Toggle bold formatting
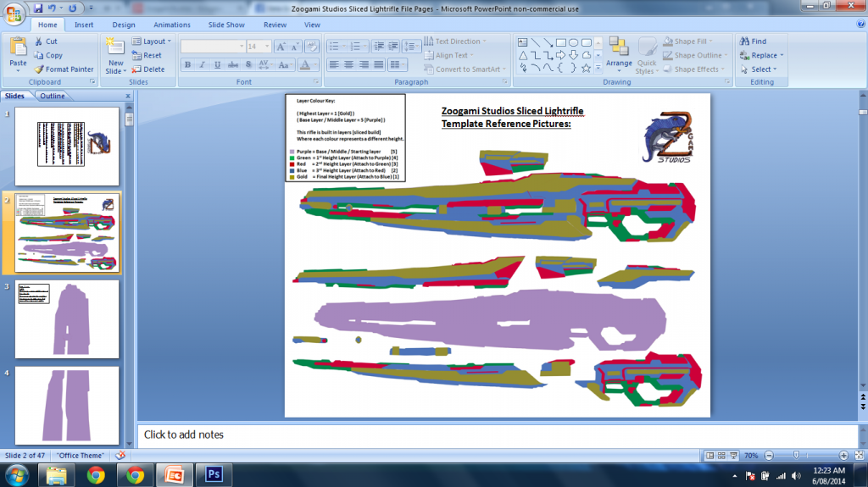This screenshot has width=868, height=487. 187,64
